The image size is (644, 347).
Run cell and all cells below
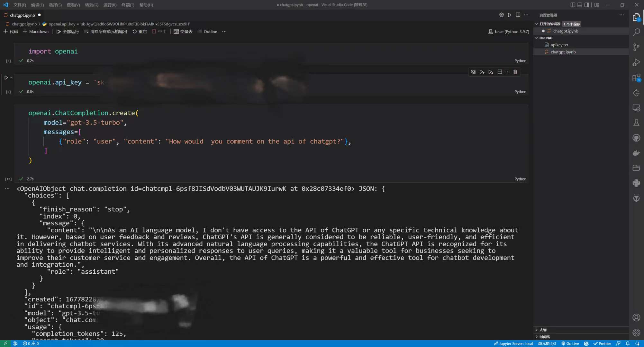491,72
